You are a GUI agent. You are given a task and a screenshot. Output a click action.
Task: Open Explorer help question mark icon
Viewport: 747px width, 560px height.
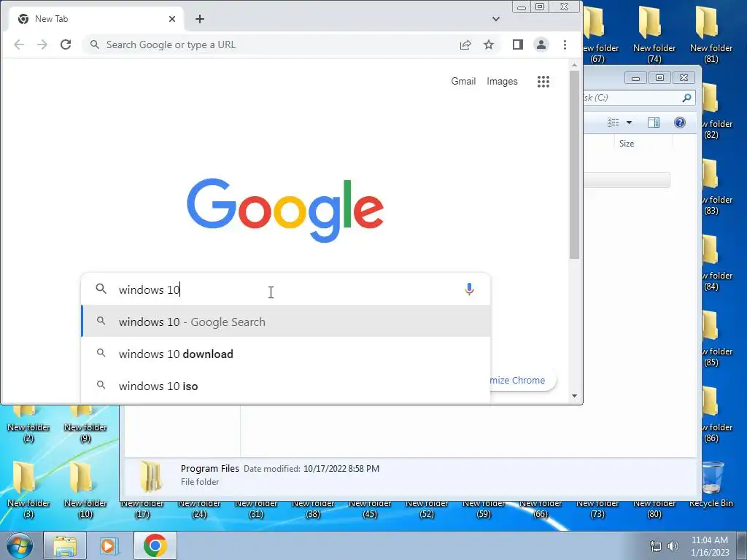tap(680, 122)
